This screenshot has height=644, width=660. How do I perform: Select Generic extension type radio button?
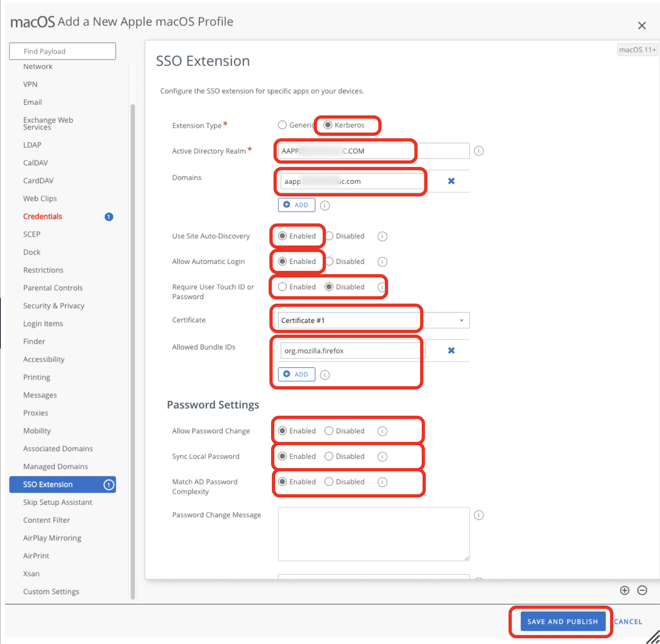pos(283,125)
